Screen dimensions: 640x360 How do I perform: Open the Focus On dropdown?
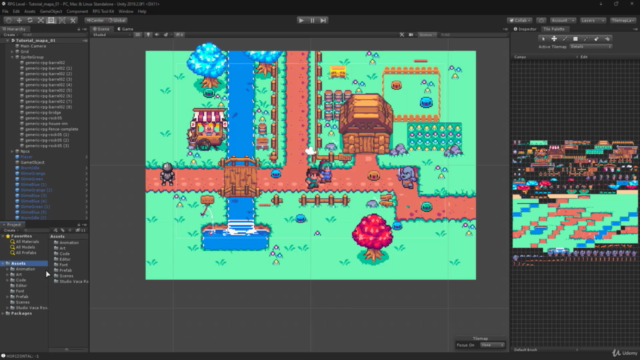click(x=493, y=345)
